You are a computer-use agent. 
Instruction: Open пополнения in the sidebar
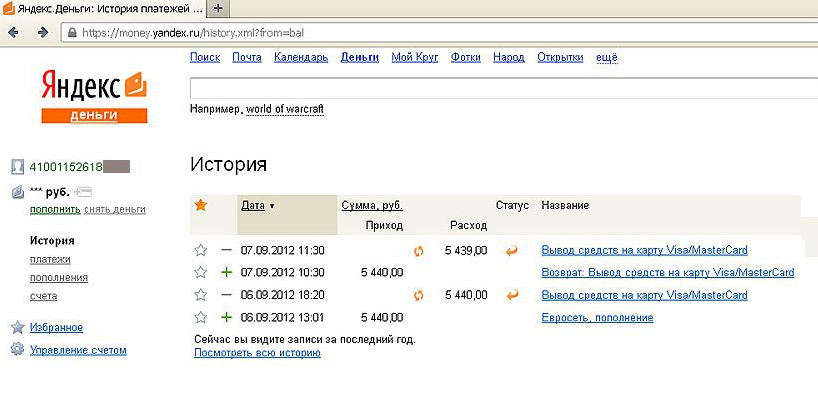[x=59, y=278]
